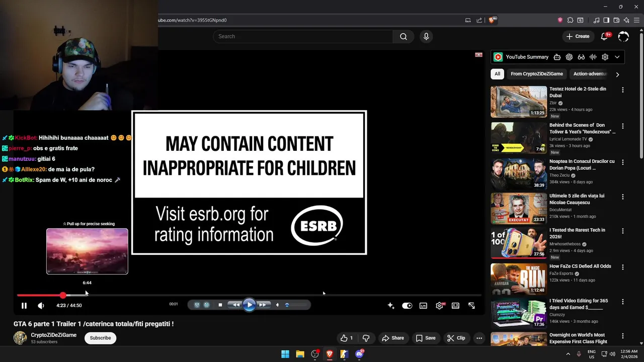
Task: Dislike the video
Action: [366, 338]
